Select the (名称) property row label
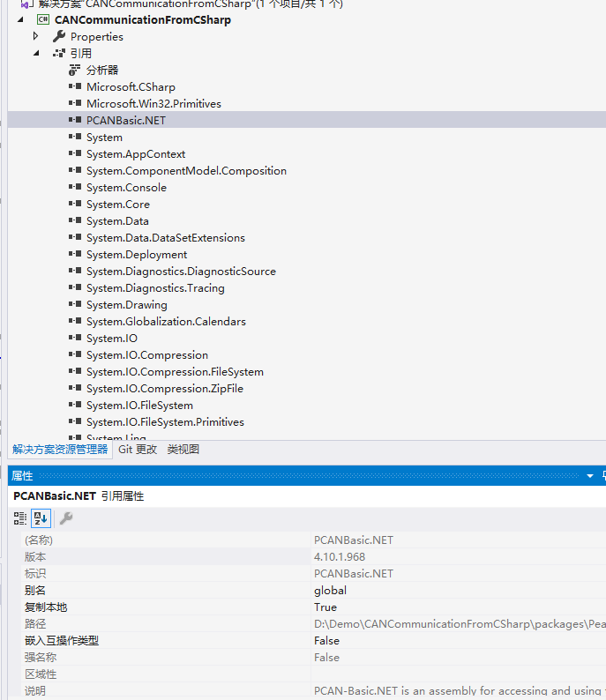 tap(39, 540)
